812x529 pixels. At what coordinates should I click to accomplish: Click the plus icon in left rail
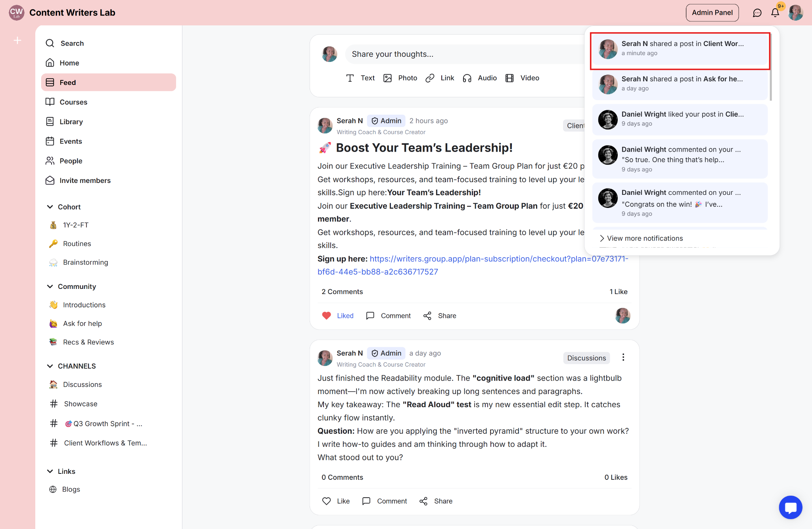point(17,40)
